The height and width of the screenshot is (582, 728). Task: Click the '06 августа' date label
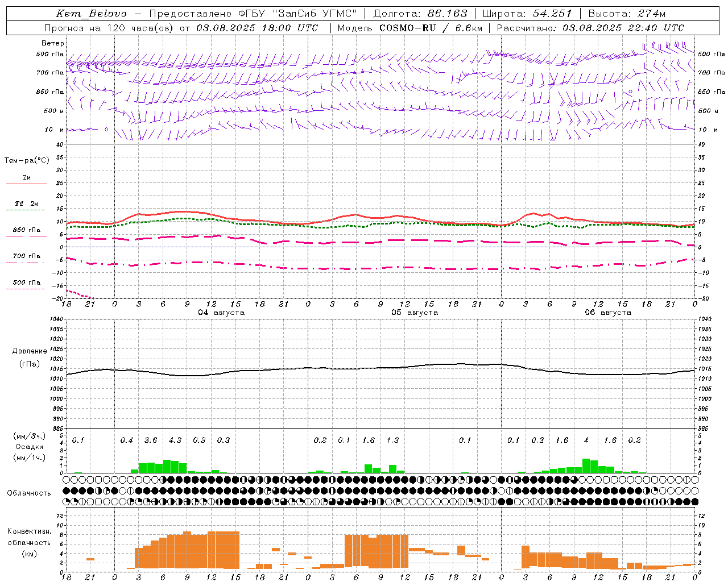click(608, 313)
